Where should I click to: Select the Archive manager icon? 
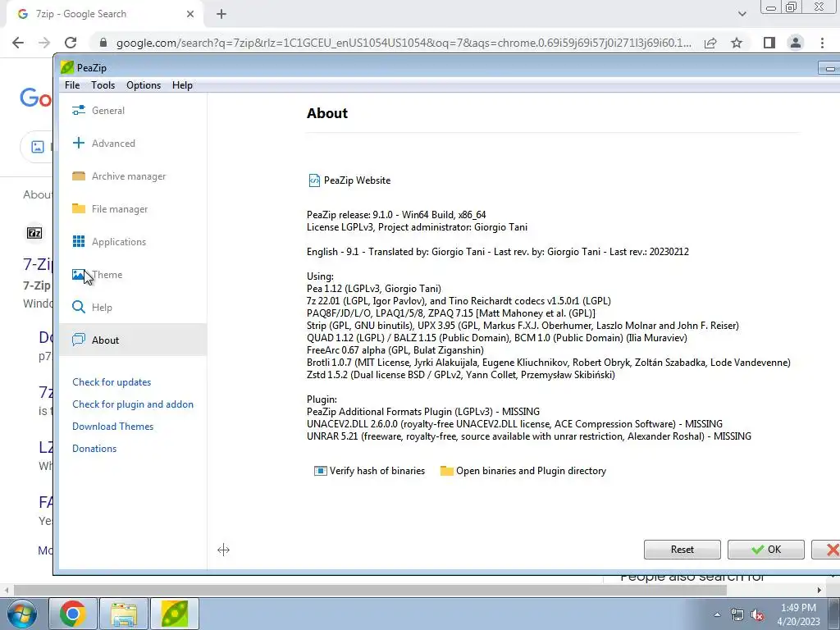pyautogui.click(x=79, y=176)
